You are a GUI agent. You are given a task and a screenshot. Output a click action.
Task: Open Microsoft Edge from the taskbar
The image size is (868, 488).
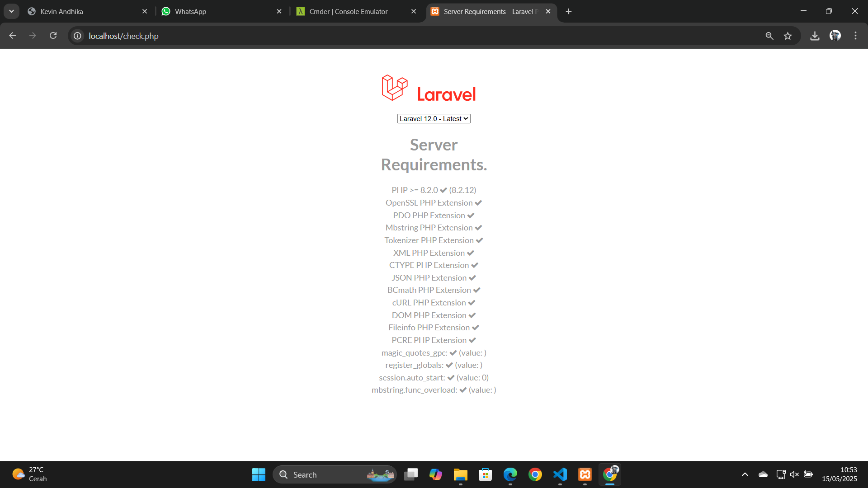pyautogui.click(x=510, y=474)
